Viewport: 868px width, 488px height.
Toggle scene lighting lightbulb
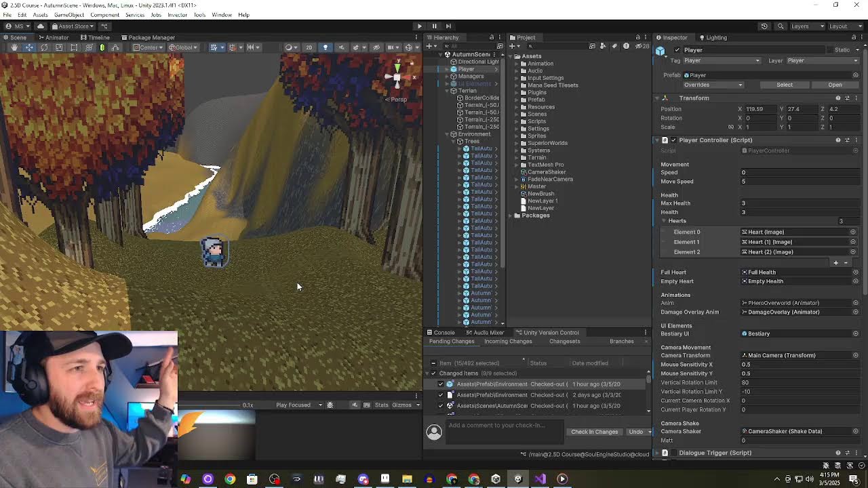325,47
